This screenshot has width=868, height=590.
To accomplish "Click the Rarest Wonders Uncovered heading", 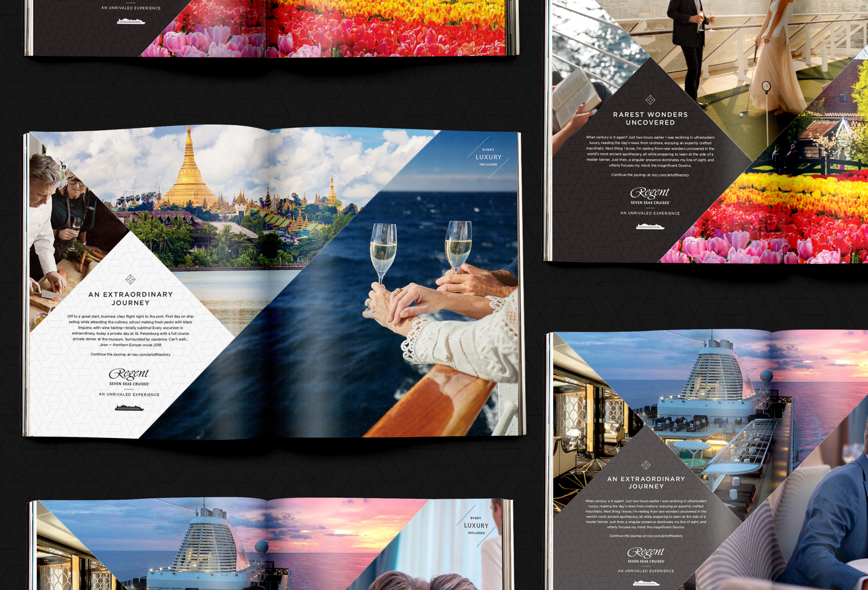I will click(650, 118).
